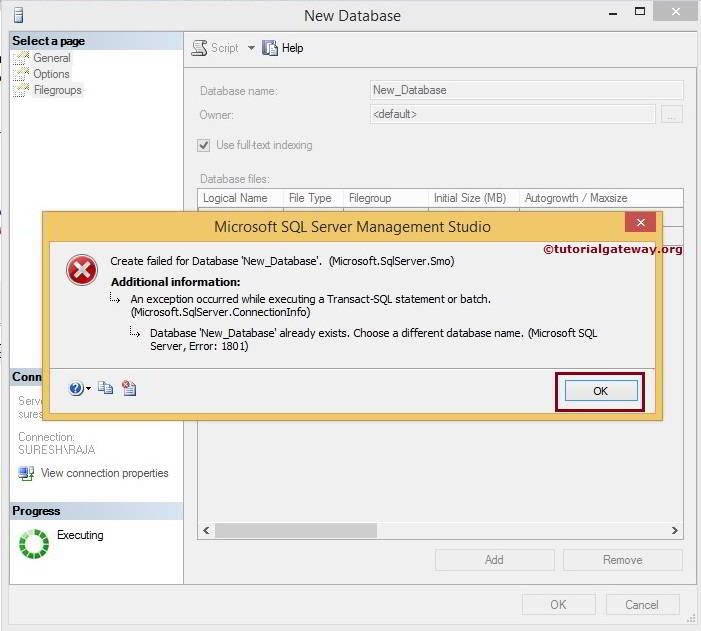This screenshot has width=701, height=631.
Task: Show error technical details icon
Action: click(129, 388)
